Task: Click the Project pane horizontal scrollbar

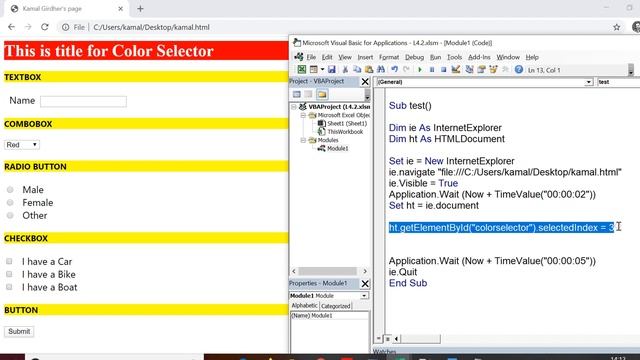Action: [328, 271]
